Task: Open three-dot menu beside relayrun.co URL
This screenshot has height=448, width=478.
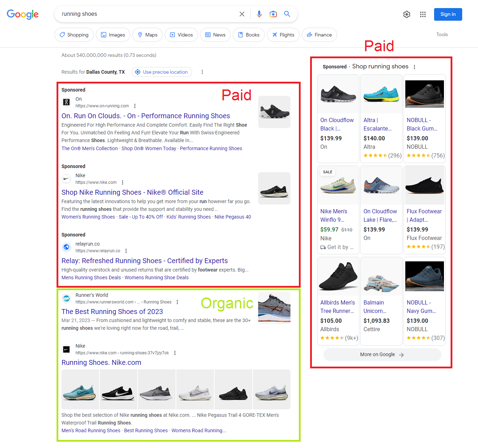Action: tap(126, 251)
